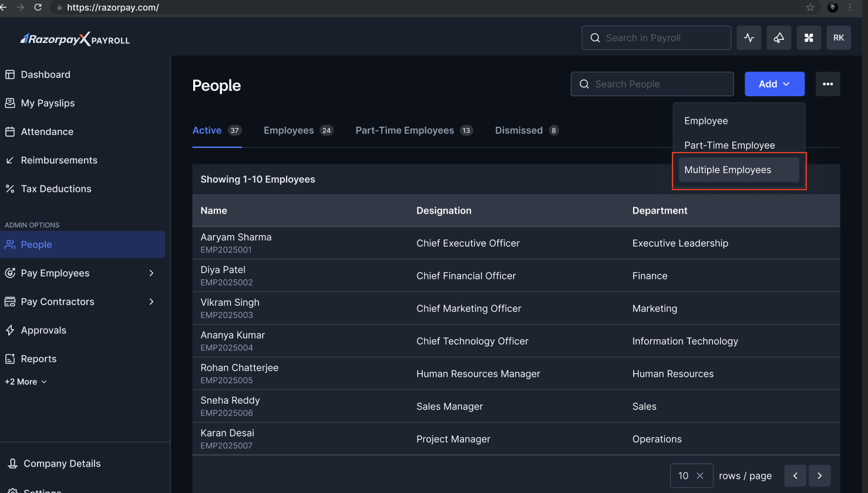Open the announcements megaphone icon
The image size is (868, 493).
click(x=779, y=38)
